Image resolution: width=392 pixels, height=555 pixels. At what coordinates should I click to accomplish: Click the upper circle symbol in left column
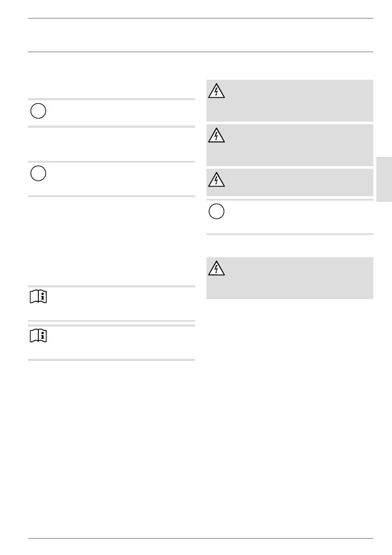coord(38,112)
